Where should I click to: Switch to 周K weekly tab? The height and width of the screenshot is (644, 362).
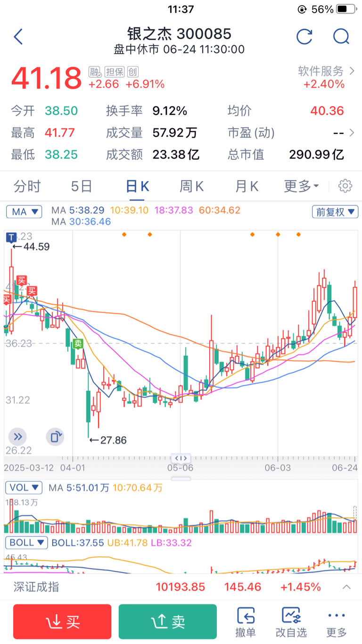[191, 186]
